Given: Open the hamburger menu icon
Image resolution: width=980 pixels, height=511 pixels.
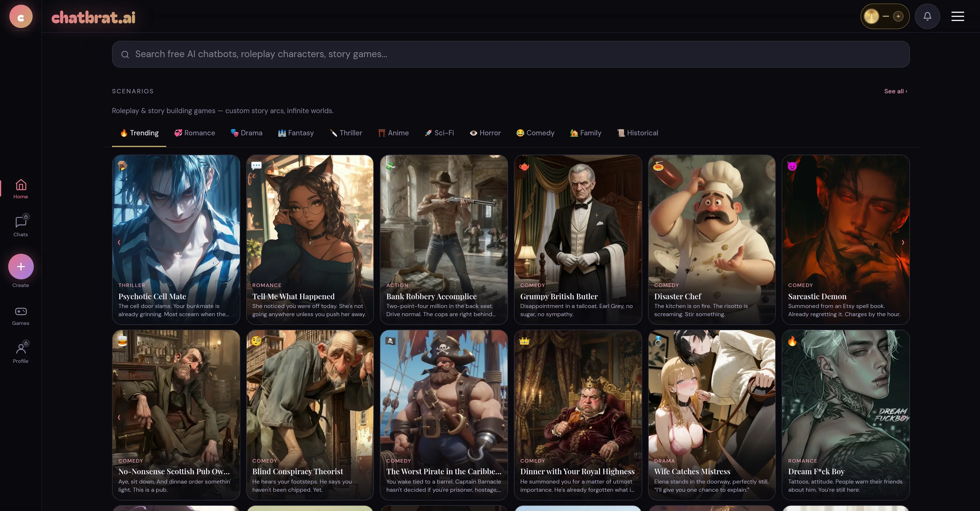Looking at the screenshot, I should click(958, 16).
